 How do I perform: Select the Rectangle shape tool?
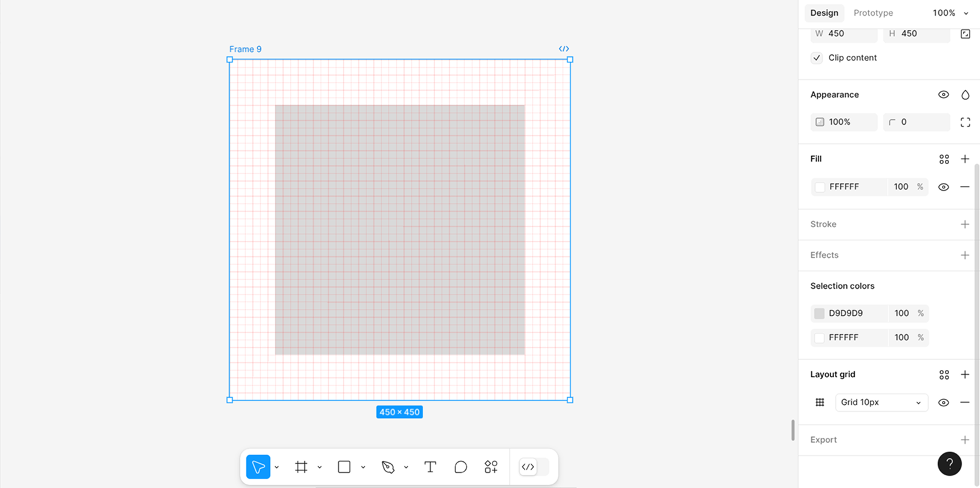click(344, 467)
